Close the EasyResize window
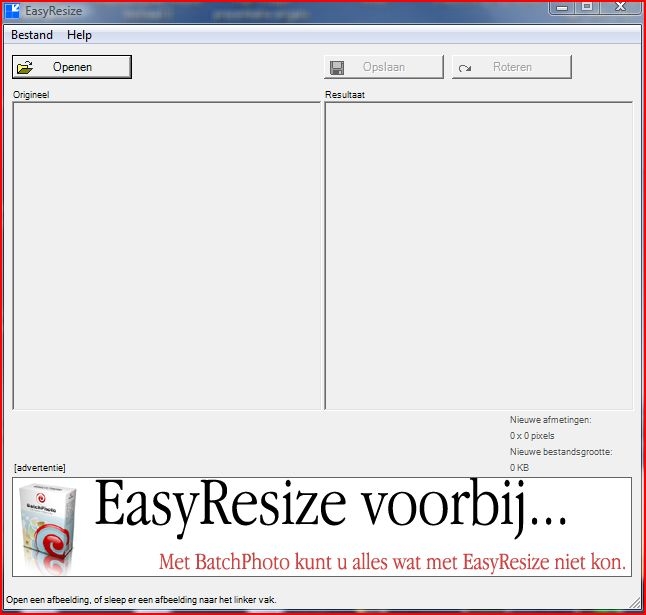The width and height of the screenshot is (646, 615). 620,7
